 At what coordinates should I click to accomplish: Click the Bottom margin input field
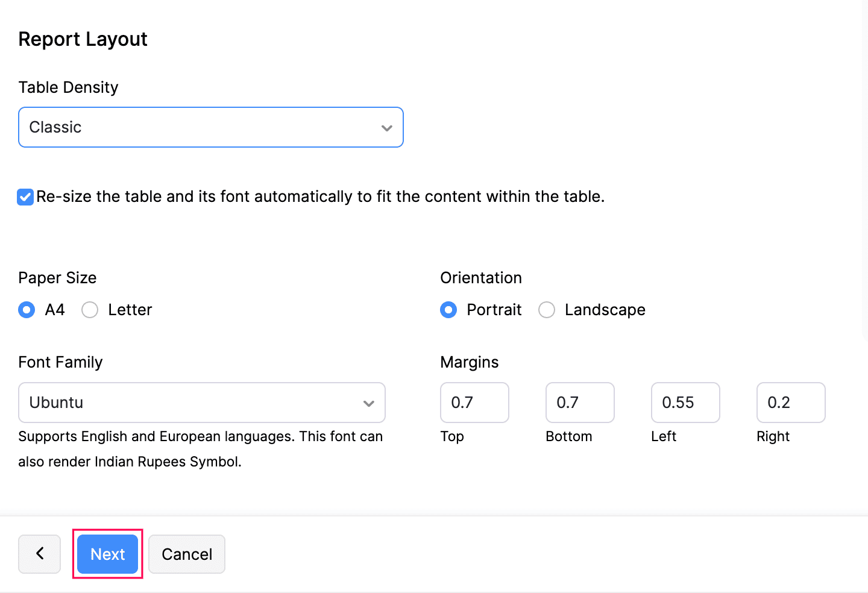pos(580,403)
